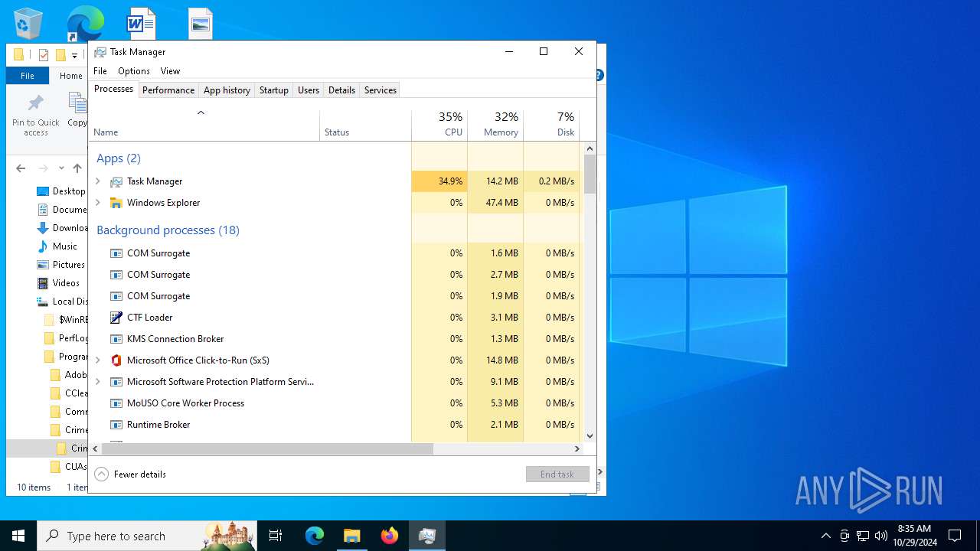Open the Options menu
The height and width of the screenshot is (551, 980).
click(x=134, y=71)
